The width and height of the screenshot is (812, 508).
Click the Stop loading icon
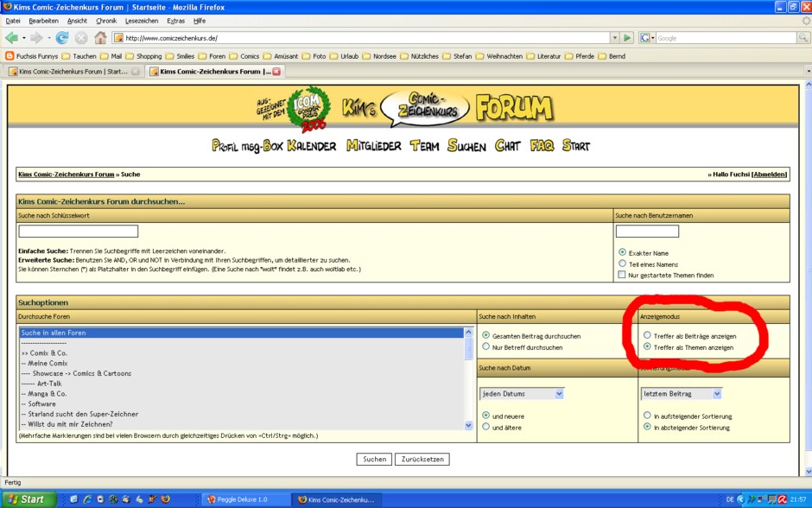[x=81, y=38]
